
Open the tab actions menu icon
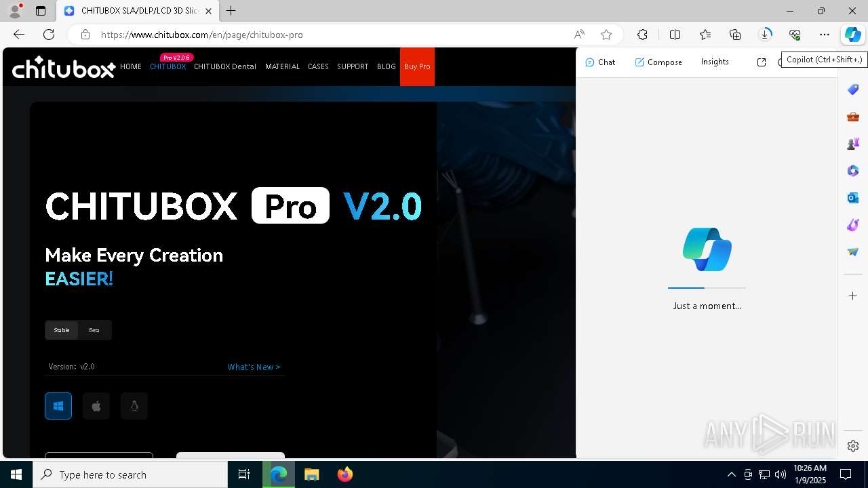(41, 11)
